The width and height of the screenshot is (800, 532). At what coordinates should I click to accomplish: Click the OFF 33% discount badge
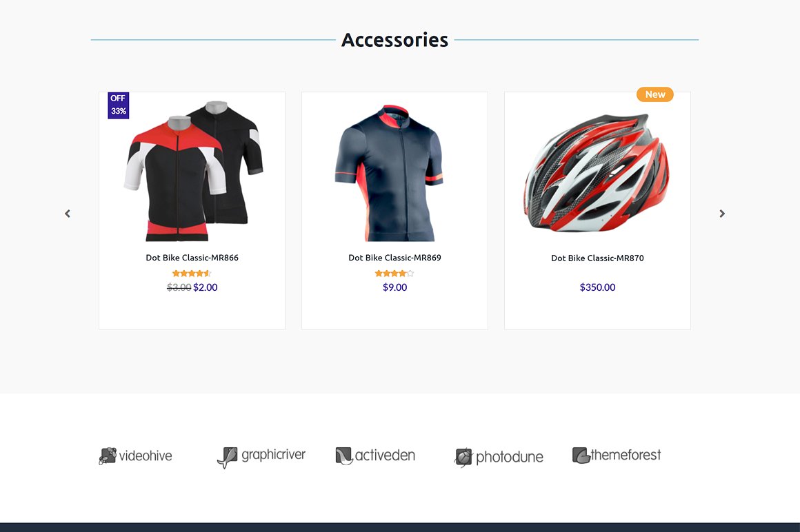(x=119, y=105)
